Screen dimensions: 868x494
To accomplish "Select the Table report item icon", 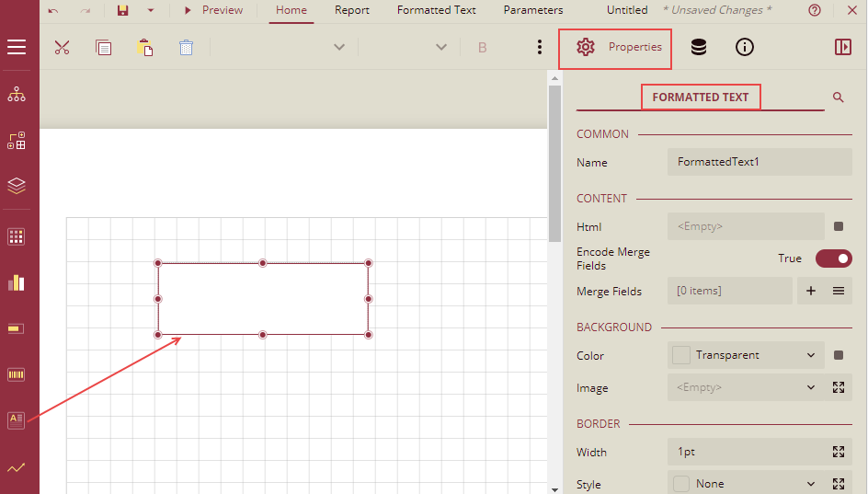I will tap(17, 237).
